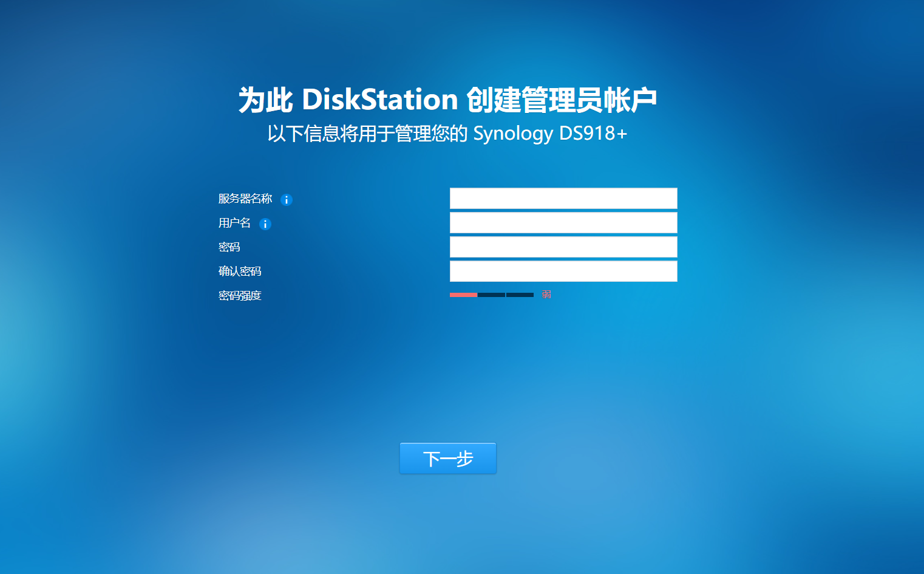Click the red 弱 strength label

(x=545, y=295)
